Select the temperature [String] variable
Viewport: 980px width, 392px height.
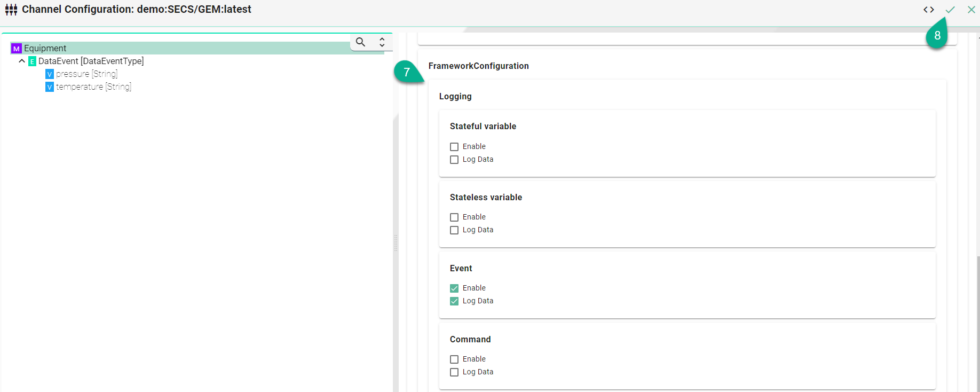click(93, 87)
